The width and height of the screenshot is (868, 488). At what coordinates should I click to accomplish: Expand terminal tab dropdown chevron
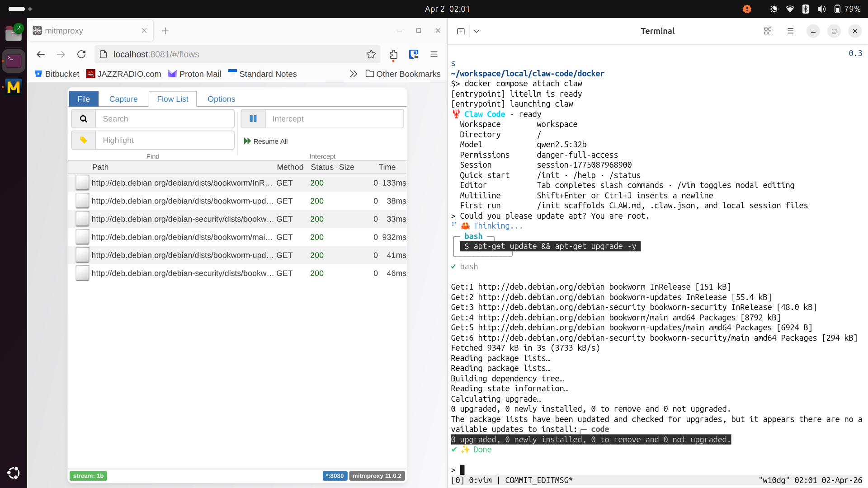point(476,31)
